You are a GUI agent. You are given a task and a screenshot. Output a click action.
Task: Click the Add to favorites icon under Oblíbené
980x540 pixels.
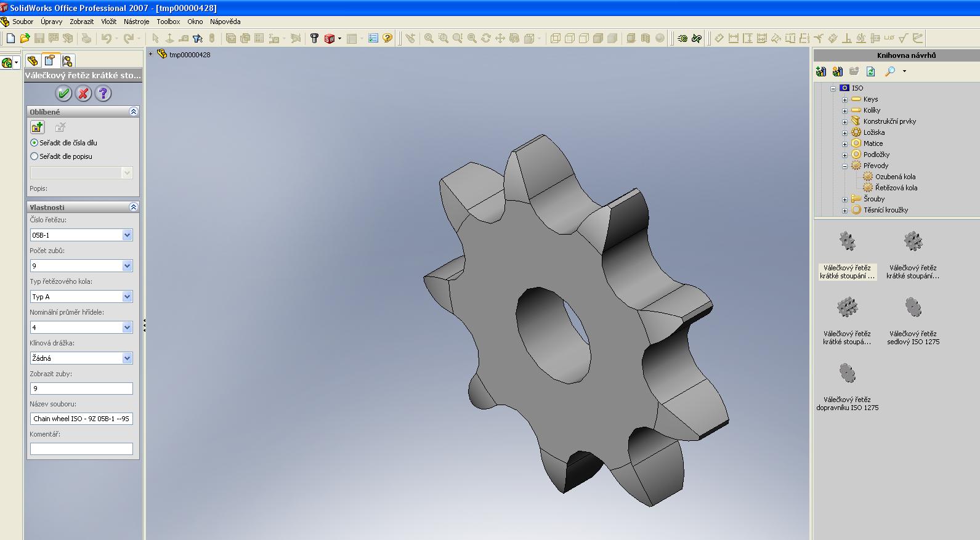point(37,127)
